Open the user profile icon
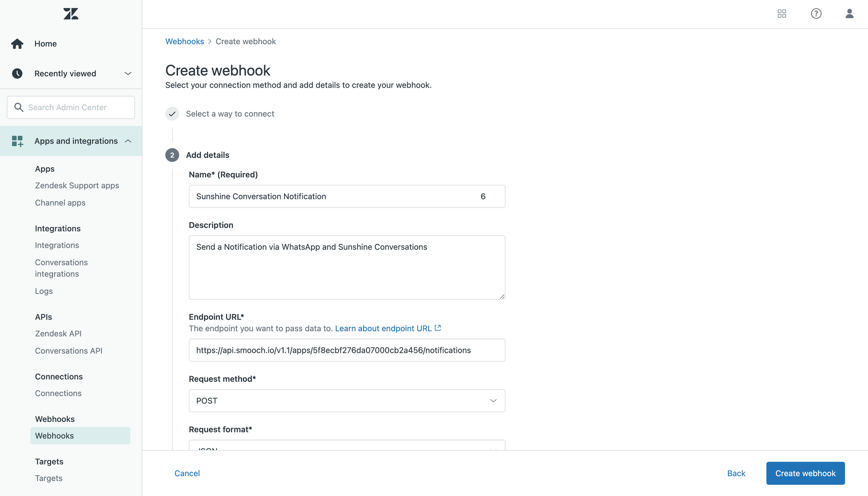Image resolution: width=868 pixels, height=496 pixels. (849, 14)
